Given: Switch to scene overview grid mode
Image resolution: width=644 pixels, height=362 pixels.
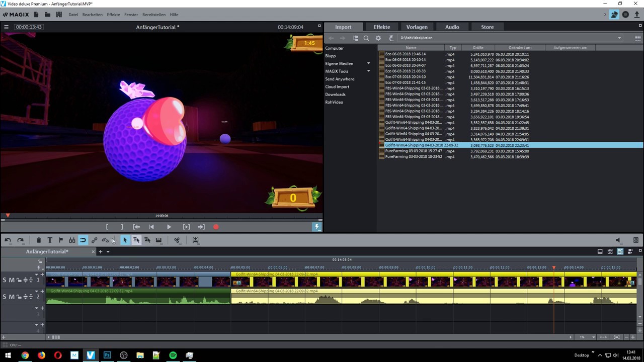Looking at the screenshot, I should pyautogui.click(x=610, y=251).
